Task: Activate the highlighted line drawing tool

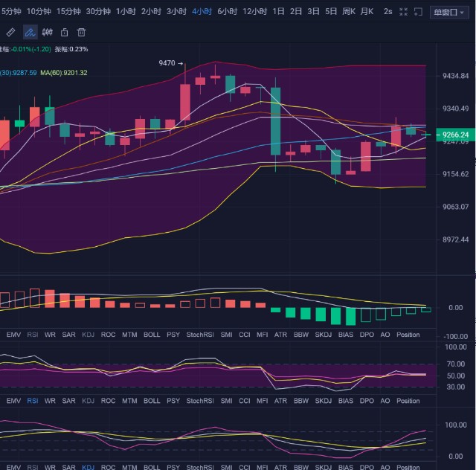Action: point(30,32)
